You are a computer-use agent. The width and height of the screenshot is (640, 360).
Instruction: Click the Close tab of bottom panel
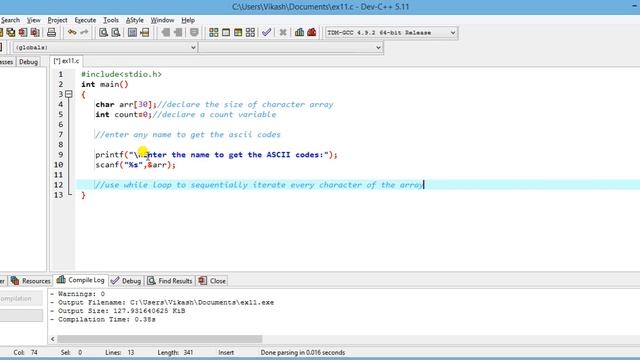(212, 281)
